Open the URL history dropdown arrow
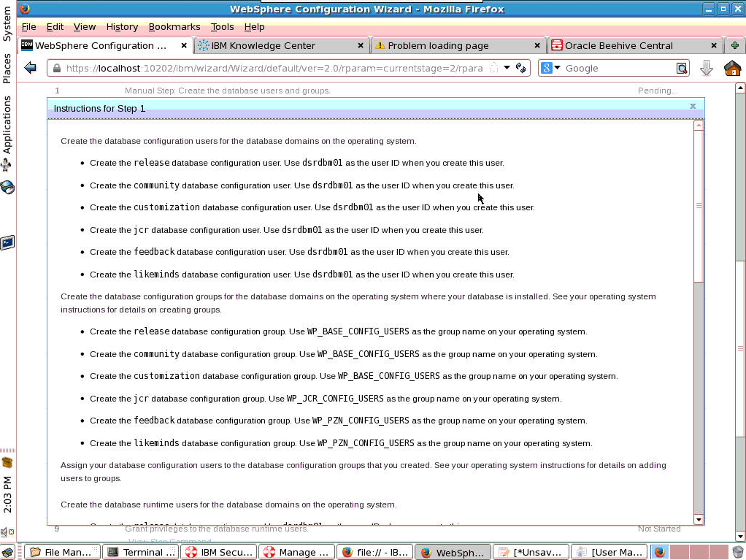746x560 pixels. (507, 68)
